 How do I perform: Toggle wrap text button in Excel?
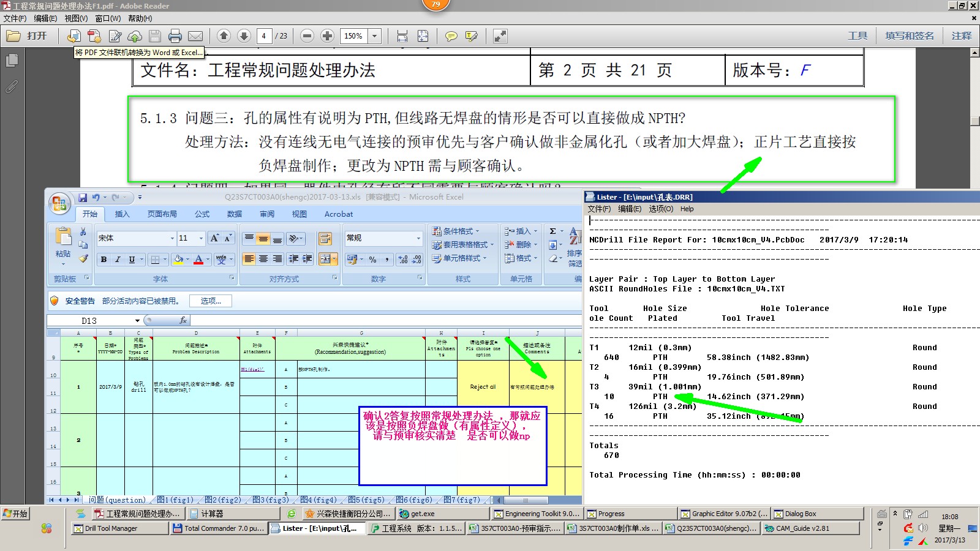325,238
